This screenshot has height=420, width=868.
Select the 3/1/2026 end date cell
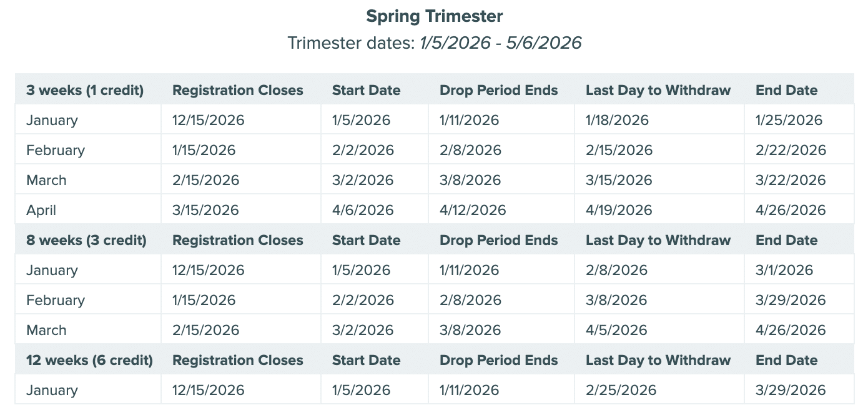coord(784,271)
